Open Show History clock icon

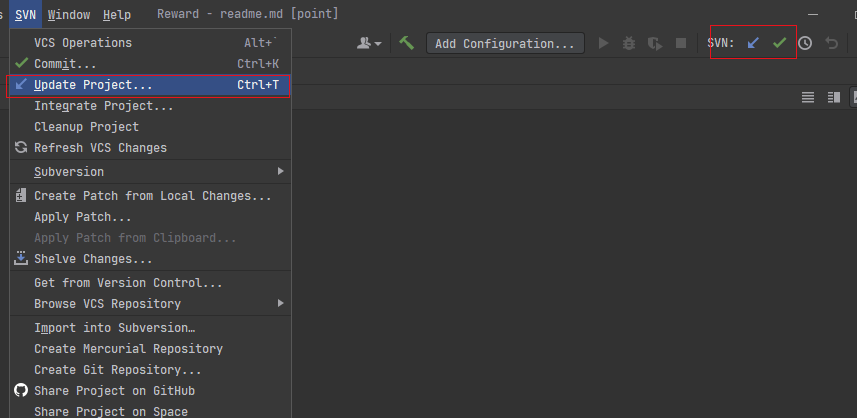click(x=805, y=43)
